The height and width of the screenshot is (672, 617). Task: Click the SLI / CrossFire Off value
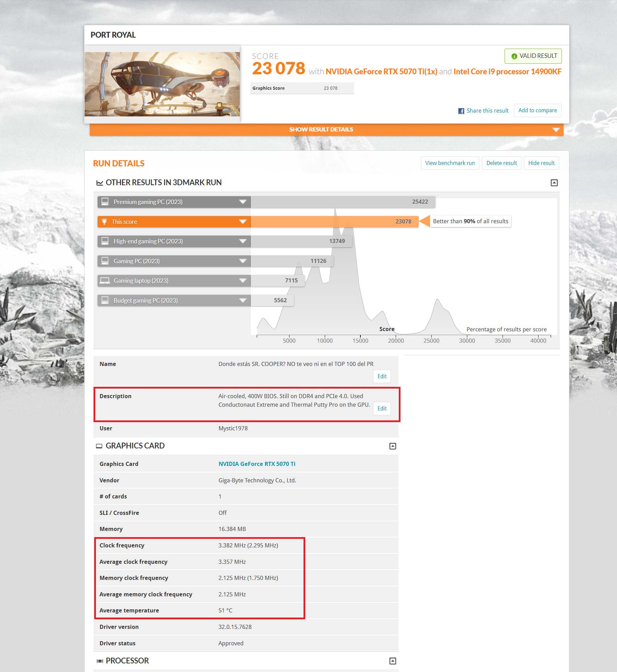pos(223,513)
